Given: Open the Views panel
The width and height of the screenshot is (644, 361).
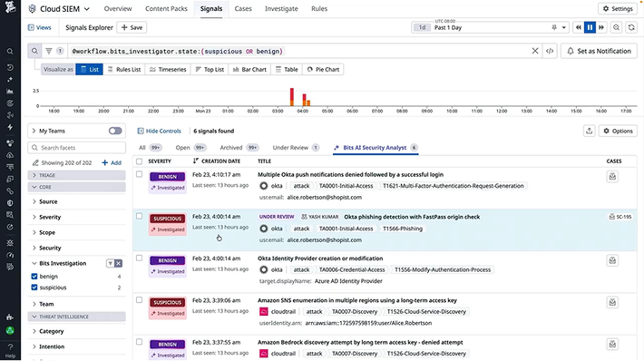Looking at the screenshot, I should coord(39,27).
